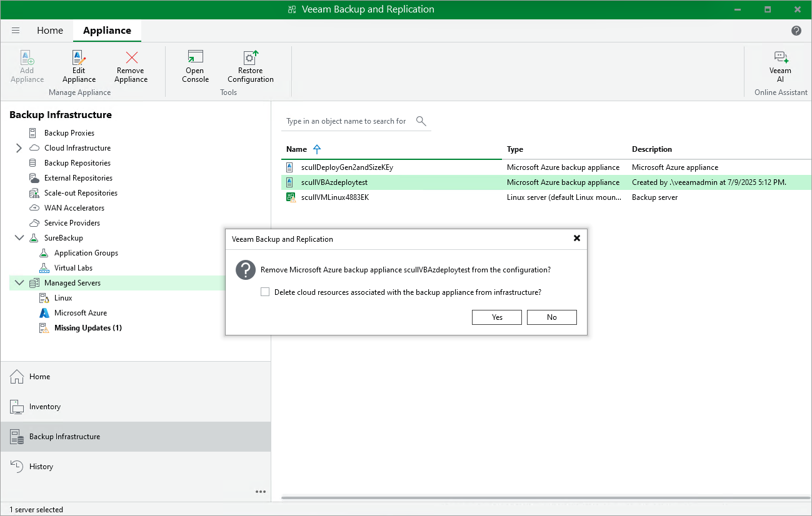Open the Home navigation pane view

(x=136, y=377)
